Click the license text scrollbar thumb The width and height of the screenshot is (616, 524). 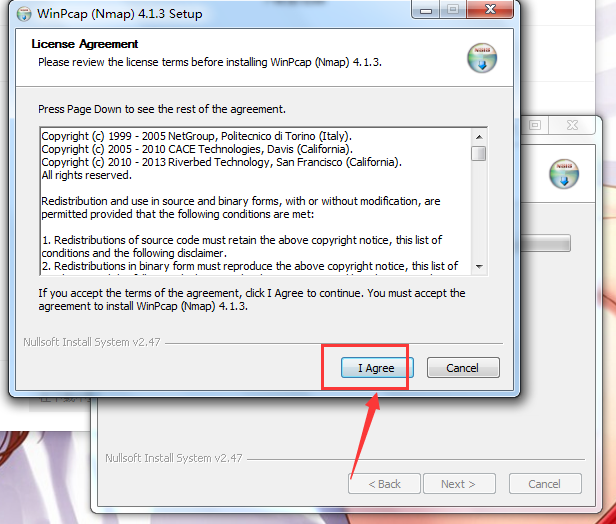(x=479, y=153)
